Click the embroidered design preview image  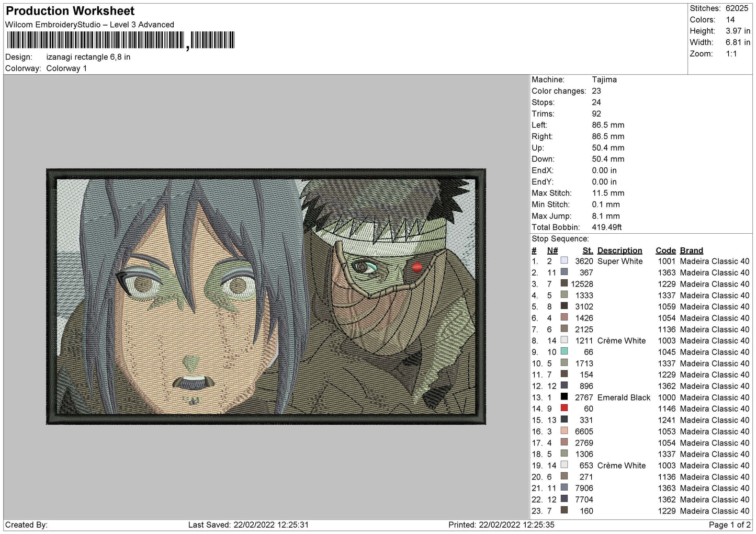click(266, 296)
